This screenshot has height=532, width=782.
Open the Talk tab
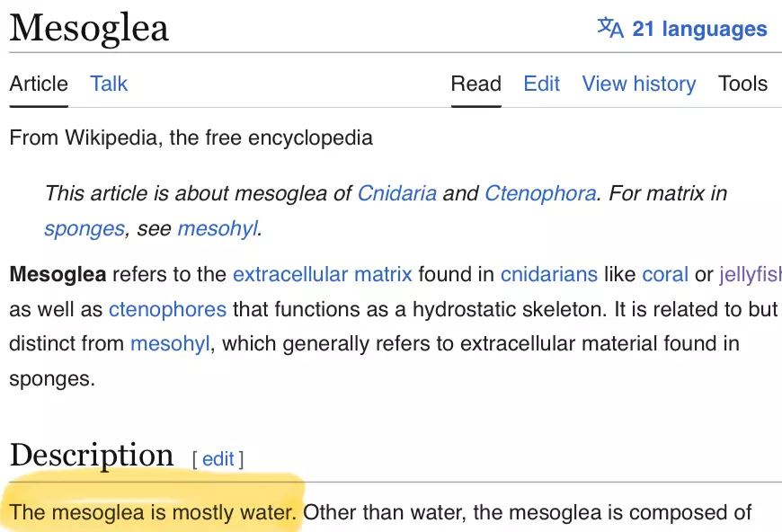109,84
